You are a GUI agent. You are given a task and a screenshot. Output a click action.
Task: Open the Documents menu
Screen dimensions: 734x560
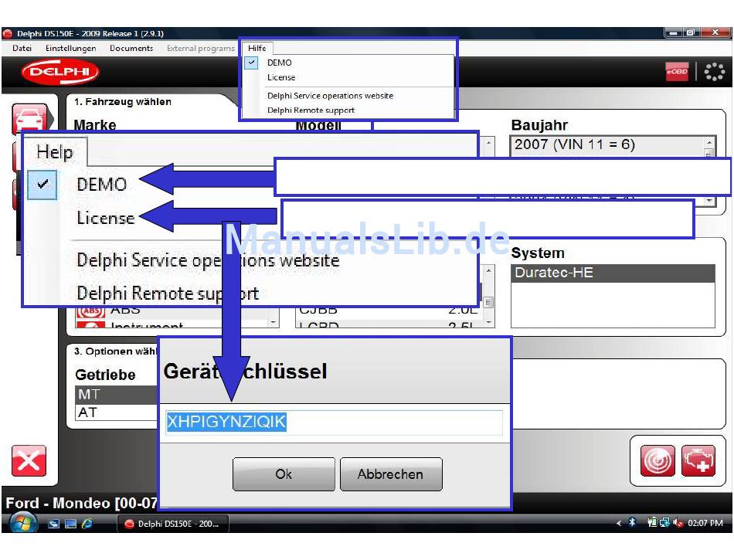[x=131, y=48]
